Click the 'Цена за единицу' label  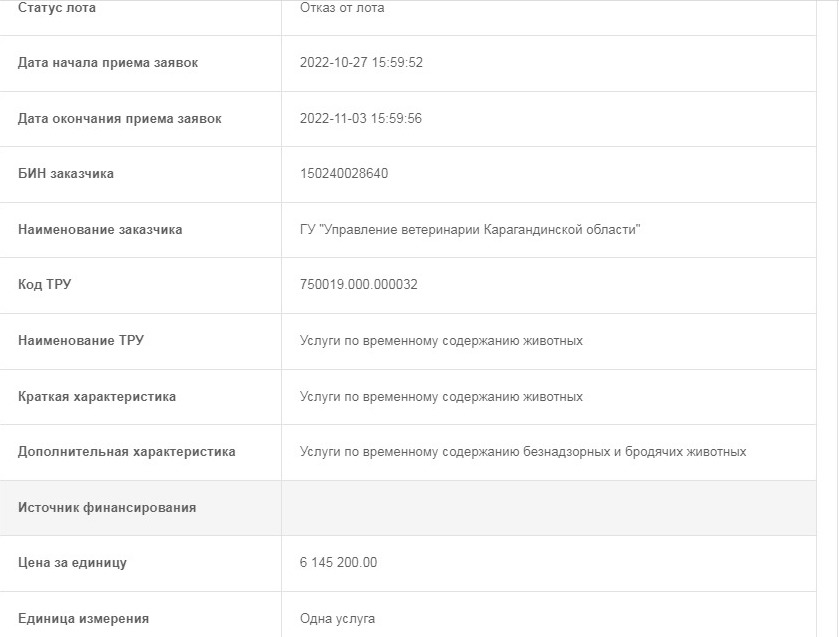[72, 563]
